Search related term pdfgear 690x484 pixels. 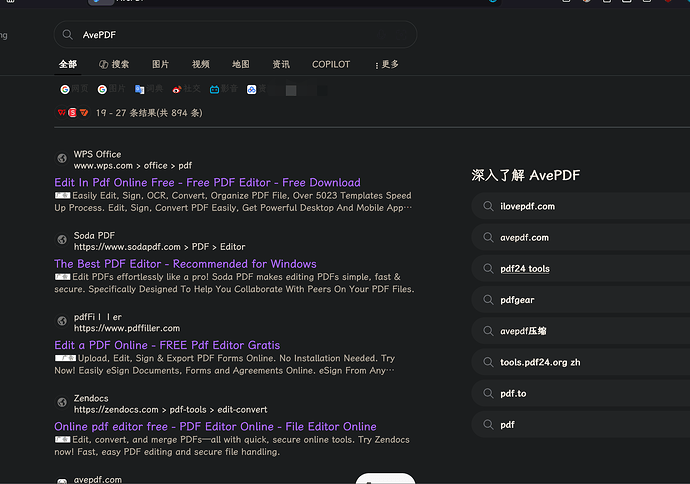(x=580, y=300)
